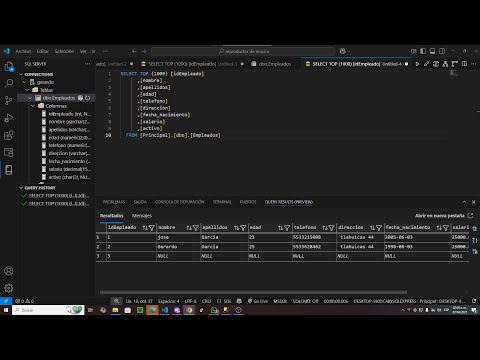Filter the fecha_nacimiento column
This screenshot has width=480, height=360.
446,228
